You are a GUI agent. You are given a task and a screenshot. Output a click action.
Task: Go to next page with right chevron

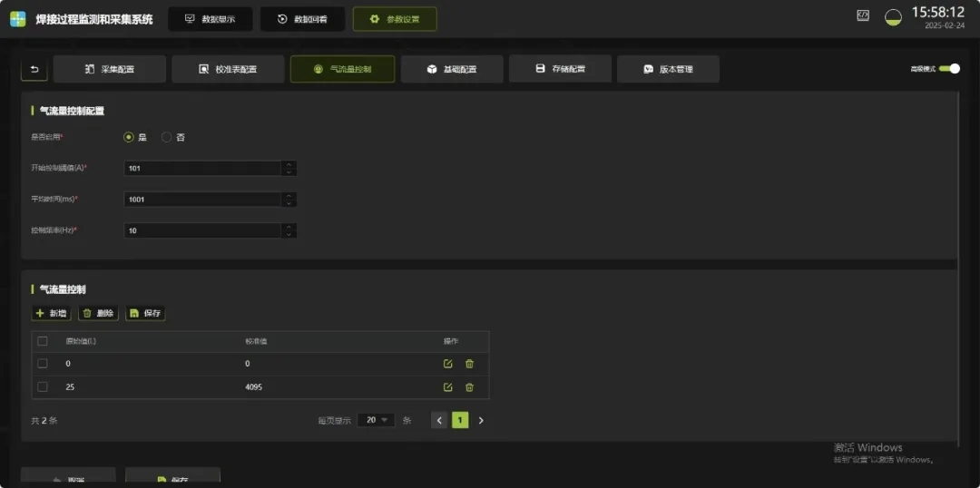pyautogui.click(x=481, y=420)
